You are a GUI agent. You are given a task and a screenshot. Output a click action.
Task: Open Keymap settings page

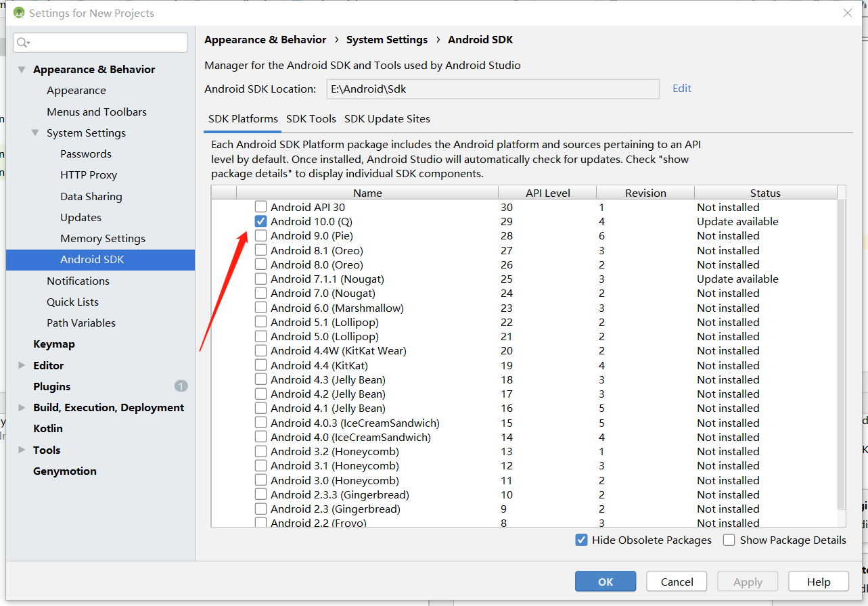click(x=54, y=344)
